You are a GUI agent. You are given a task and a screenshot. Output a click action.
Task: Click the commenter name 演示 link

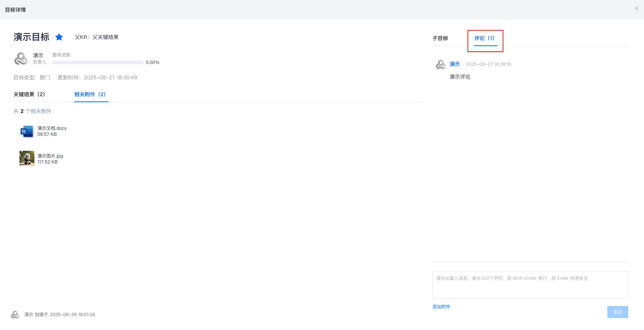click(455, 64)
